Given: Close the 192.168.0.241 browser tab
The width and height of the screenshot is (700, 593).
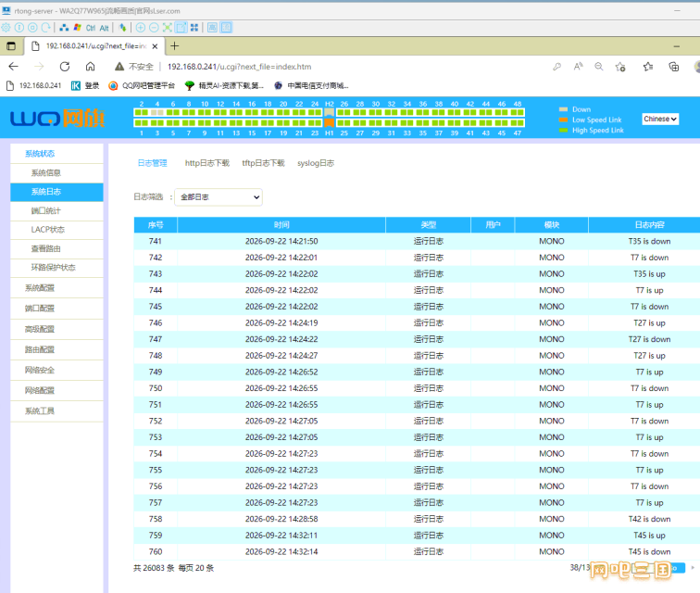Looking at the screenshot, I should [x=155, y=46].
